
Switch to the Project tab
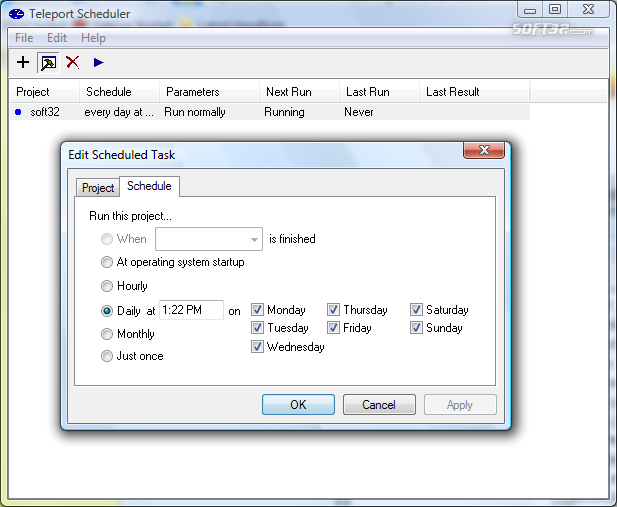coord(98,188)
